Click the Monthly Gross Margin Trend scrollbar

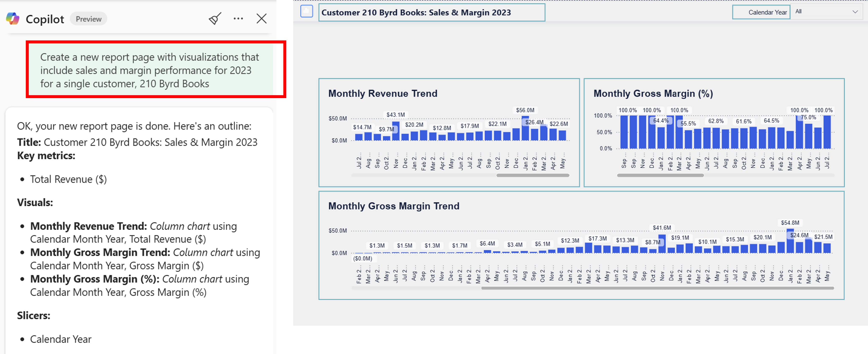point(657,288)
